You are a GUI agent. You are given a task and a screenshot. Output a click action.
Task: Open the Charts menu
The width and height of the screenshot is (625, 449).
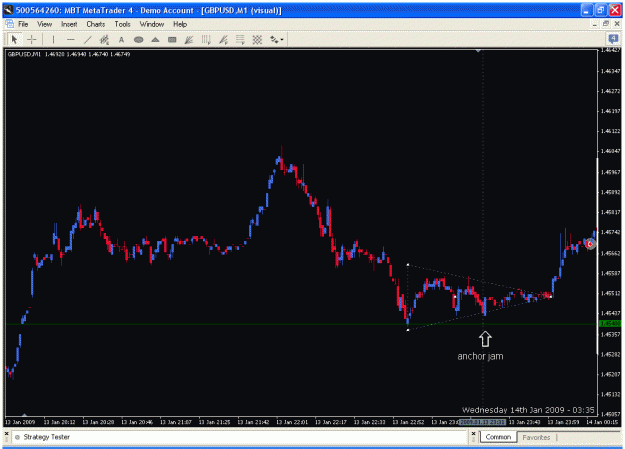point(96,24)
